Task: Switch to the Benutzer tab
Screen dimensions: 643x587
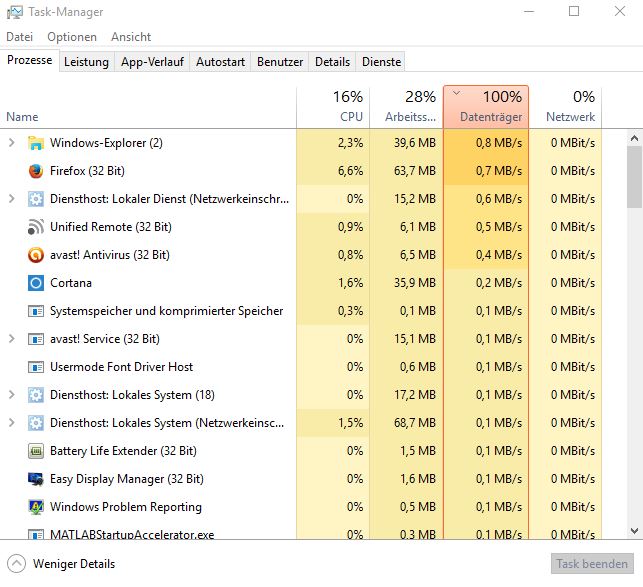Action: pos(280,62)
